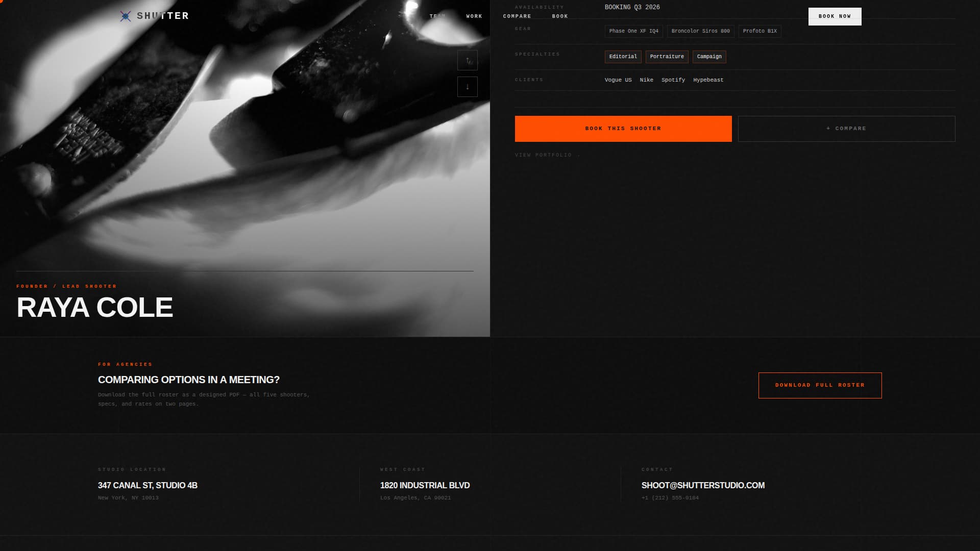Image resolution: width=980 pixels, height=551 pixels.
Task: Click the Raya Cole heading
Action: pos(95,308)
